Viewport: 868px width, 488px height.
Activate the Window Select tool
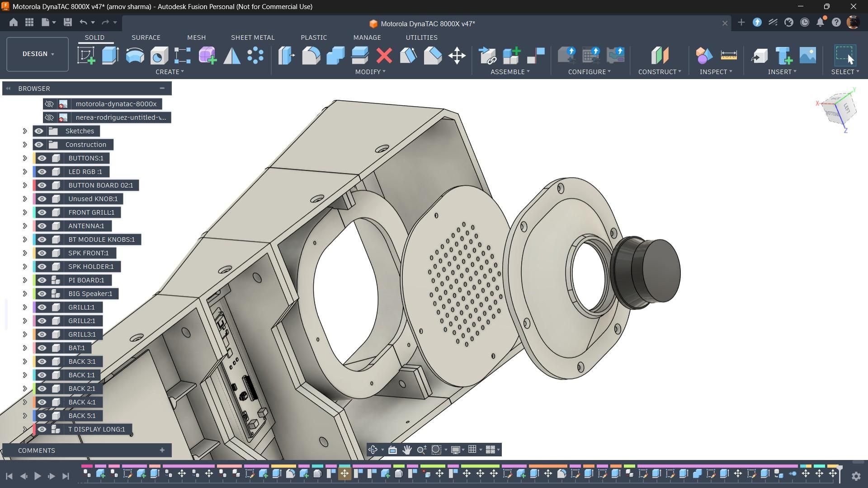pyautogui.click(x=845, y=56)
